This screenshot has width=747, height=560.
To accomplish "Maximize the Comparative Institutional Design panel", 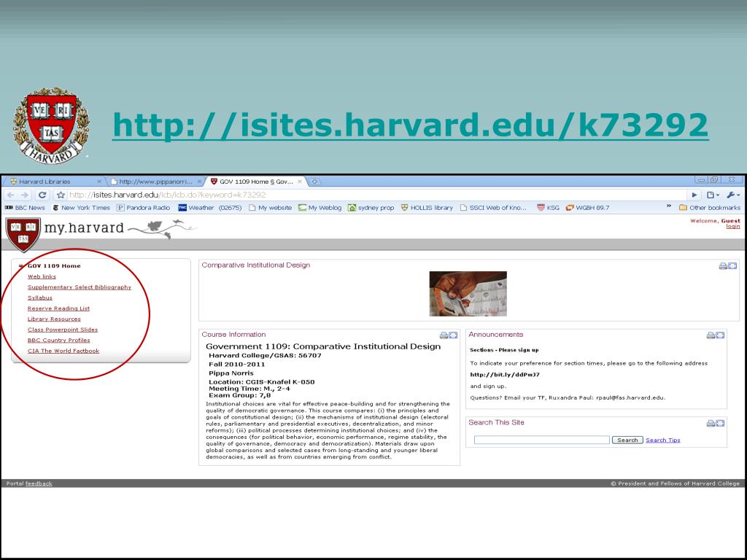I will coord(732,266).
